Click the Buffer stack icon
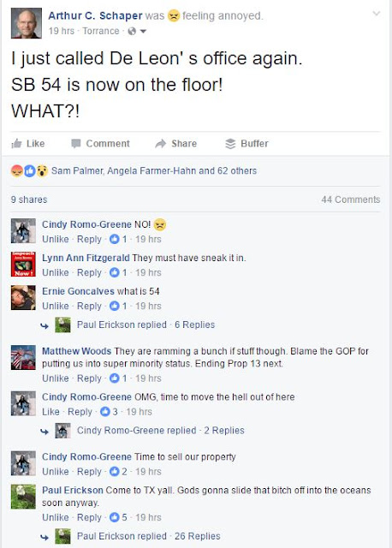 [x=230, y=144]
